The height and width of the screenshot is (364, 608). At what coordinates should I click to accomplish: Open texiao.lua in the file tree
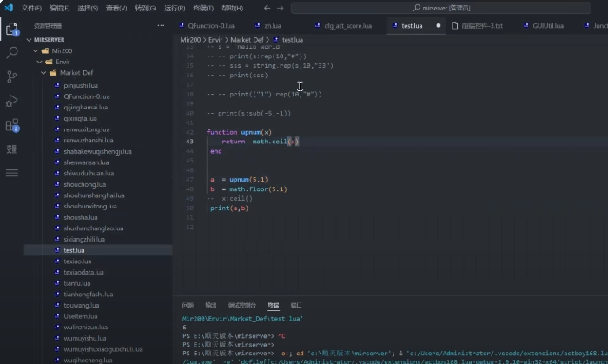(x=76, y=261)
